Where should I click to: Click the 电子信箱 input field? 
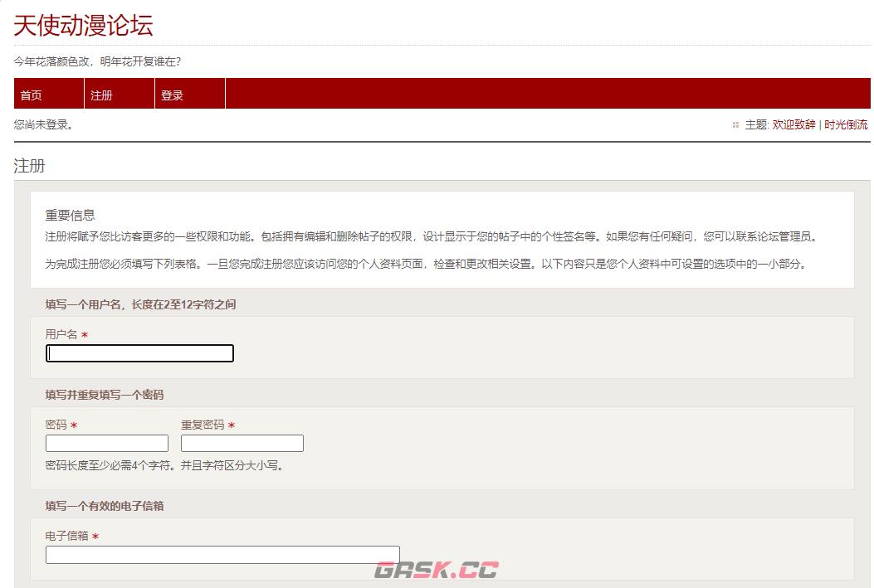pos(222,555)
